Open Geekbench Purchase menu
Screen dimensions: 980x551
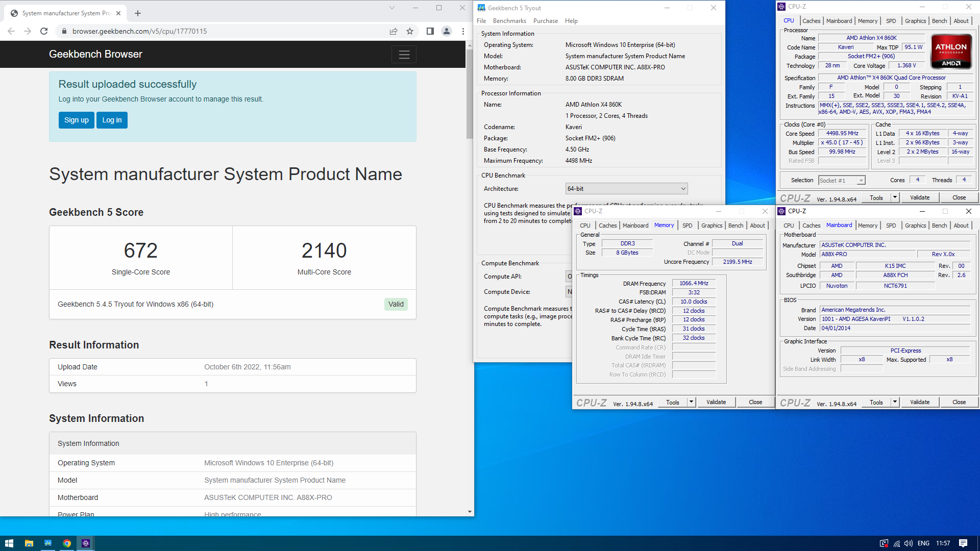coord(546,21)
